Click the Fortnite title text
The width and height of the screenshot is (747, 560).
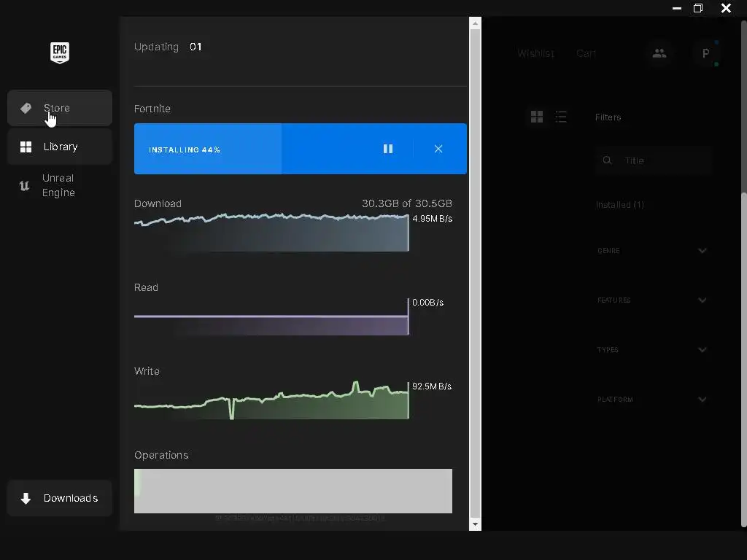click(152, 109)
